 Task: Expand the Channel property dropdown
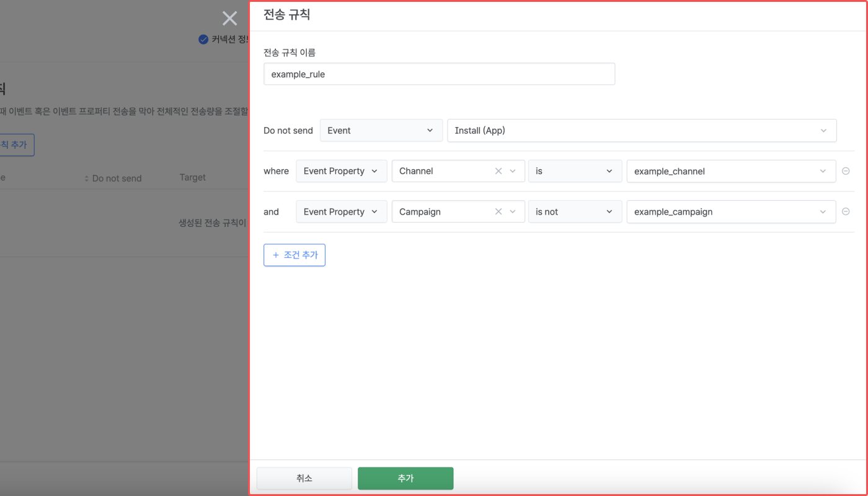513,171
